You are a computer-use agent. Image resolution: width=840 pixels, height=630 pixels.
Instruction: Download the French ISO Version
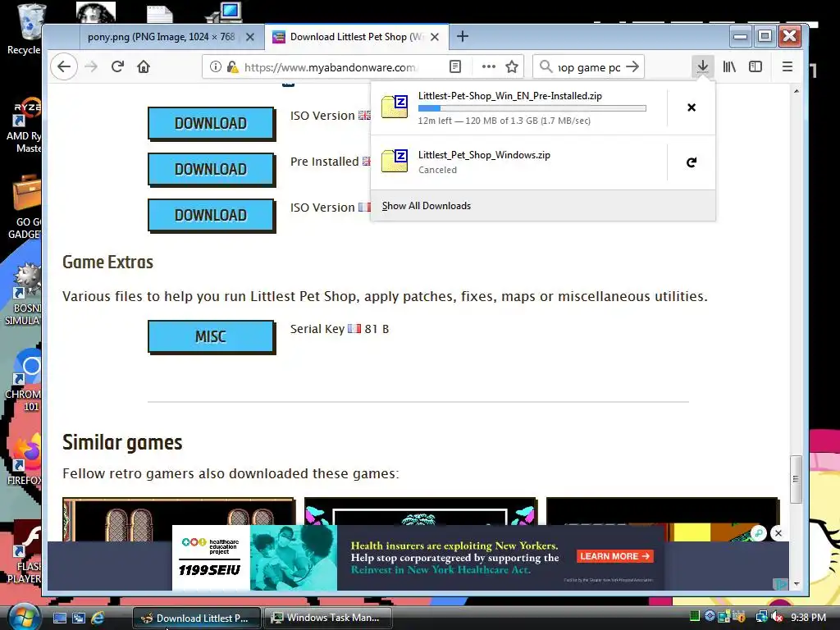(211, 216)
